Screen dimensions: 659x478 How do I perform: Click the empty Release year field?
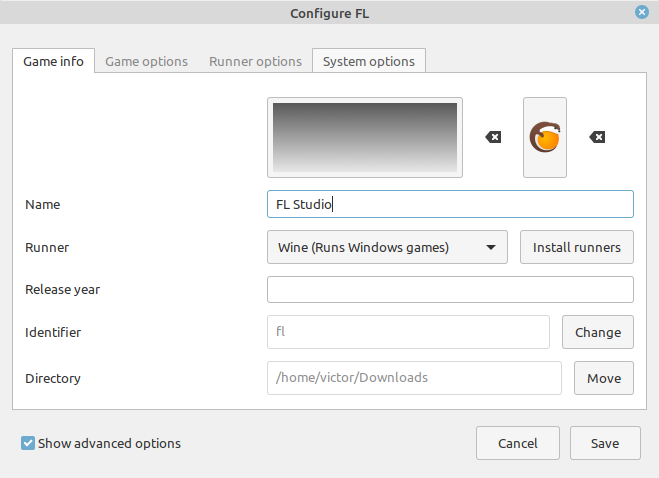(x=450, y=289)
